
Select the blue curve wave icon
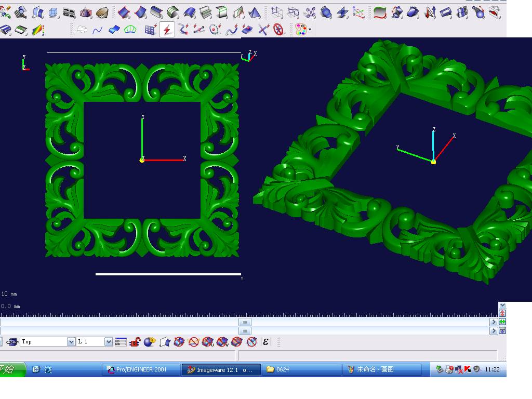tap(97, 30)
